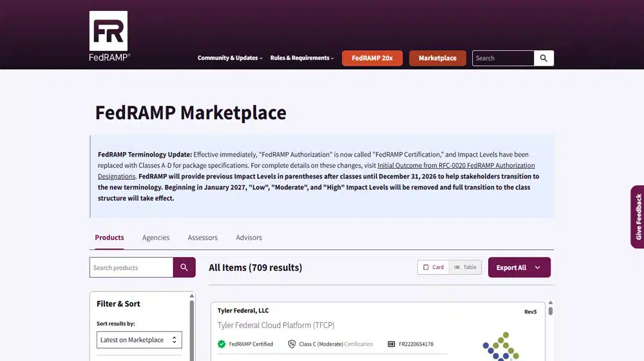Follow the RFC-0020 Authorization Designations link
The height and width of the screenshot is (361, 644).
(x=456, y=165)
